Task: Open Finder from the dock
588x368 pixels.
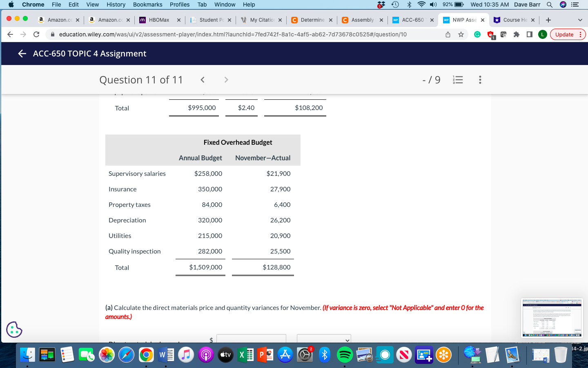Action: (x=28, y=355)
